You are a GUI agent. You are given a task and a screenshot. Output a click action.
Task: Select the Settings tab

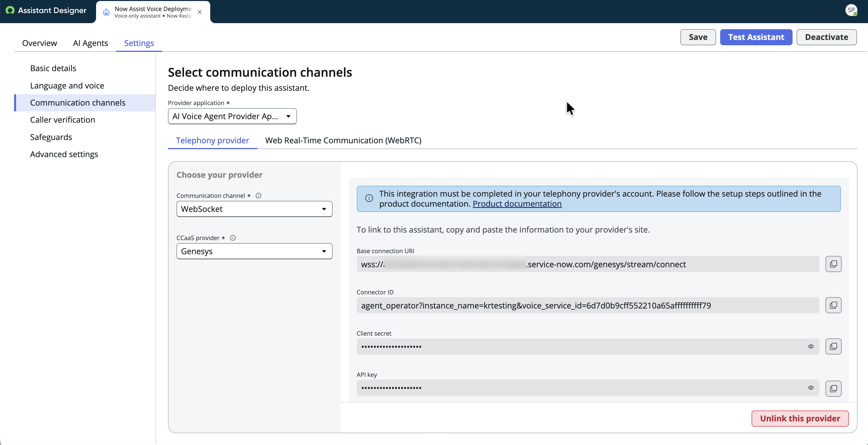click(x=139, y=43)
